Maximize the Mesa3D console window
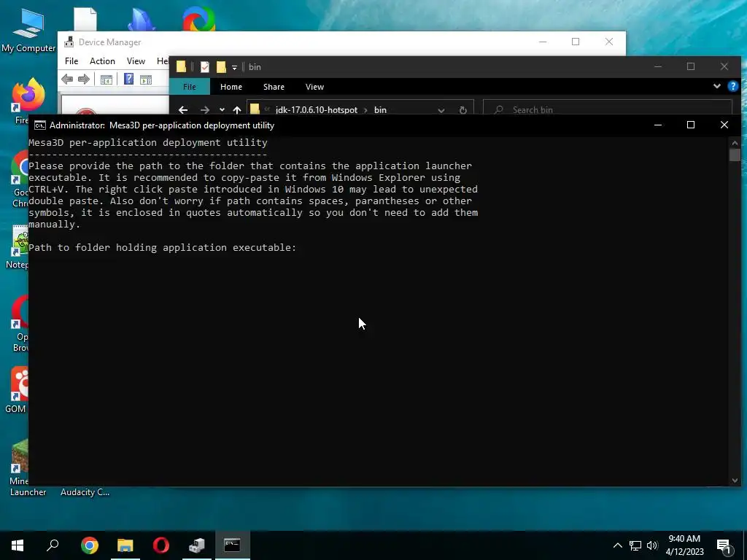The width and height of the screenshot is (747, 560). 691,125
